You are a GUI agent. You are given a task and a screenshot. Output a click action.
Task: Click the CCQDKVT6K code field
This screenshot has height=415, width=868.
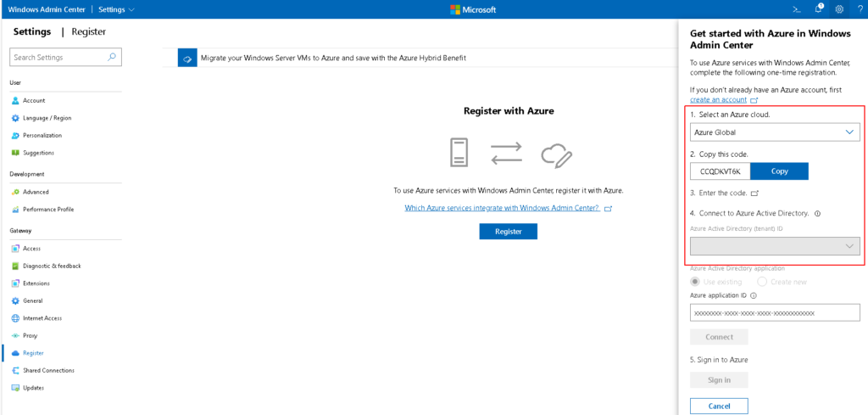point(721,171)
